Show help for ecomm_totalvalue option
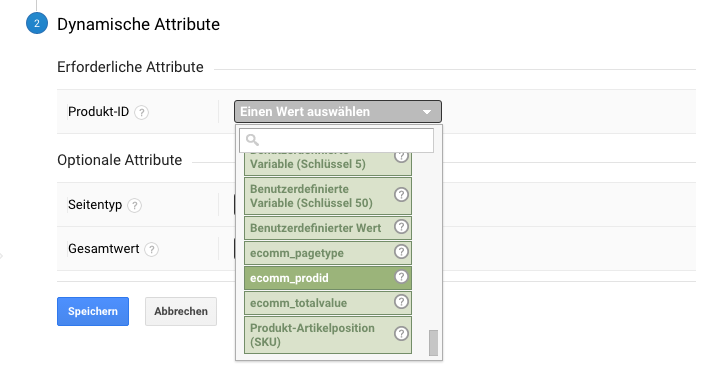Screen dimensions: 707x382 [401, 302]
